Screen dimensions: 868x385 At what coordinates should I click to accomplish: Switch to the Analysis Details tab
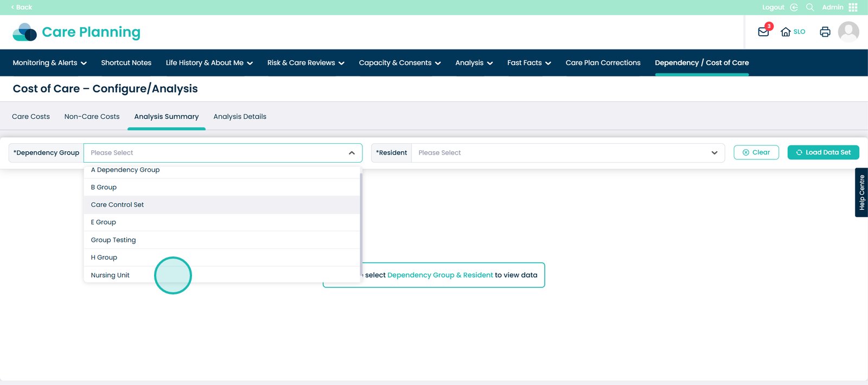coord(240,117)
